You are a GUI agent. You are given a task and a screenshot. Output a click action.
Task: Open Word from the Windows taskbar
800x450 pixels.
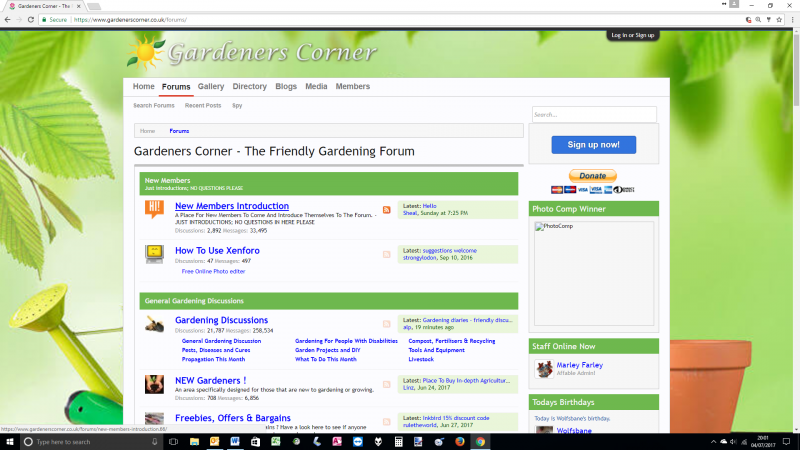coord(237,441)
